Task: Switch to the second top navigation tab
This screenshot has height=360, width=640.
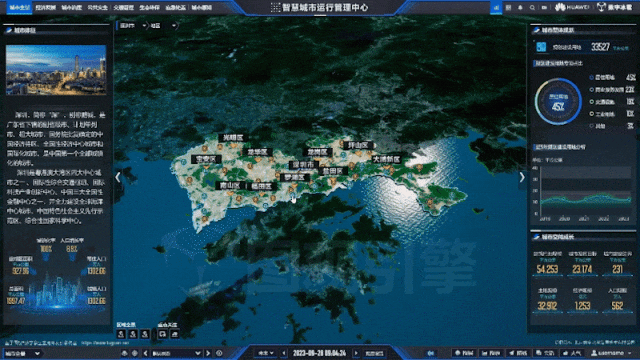Action: click(45, 7)
